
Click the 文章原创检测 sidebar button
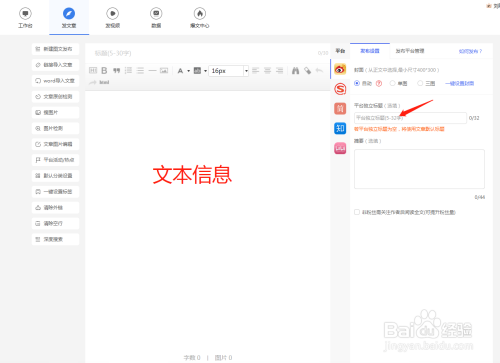pos(56,96)
